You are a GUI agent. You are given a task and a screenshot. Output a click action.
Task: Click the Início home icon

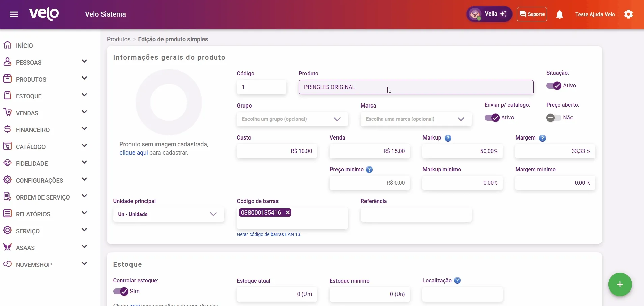[7, 45]
